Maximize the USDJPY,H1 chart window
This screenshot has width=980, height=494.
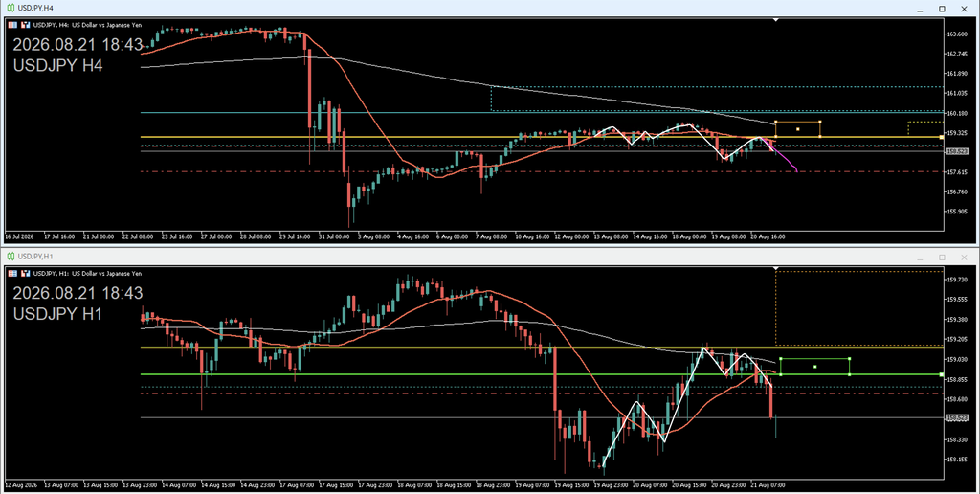pyautogui.click(x=942, y=257)
